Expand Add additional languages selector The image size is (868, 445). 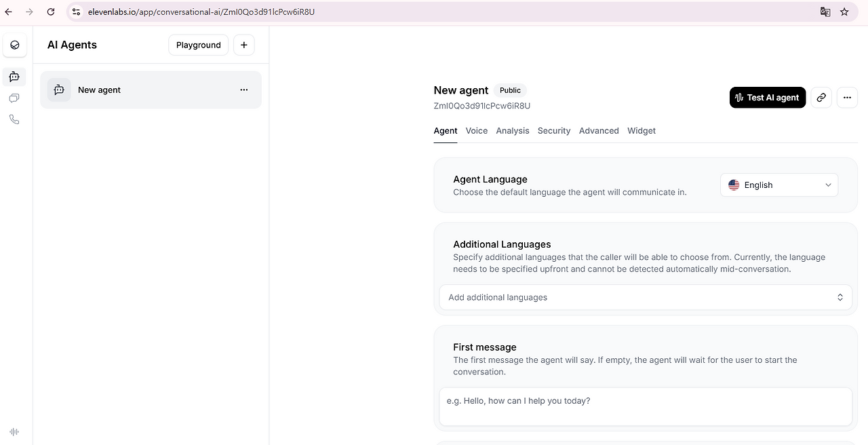646,297
